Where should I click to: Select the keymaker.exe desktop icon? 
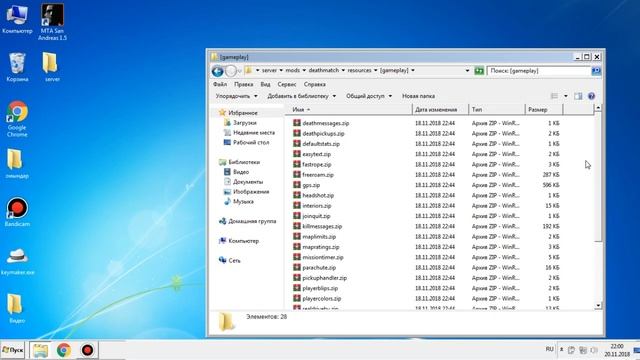point(17,261)
